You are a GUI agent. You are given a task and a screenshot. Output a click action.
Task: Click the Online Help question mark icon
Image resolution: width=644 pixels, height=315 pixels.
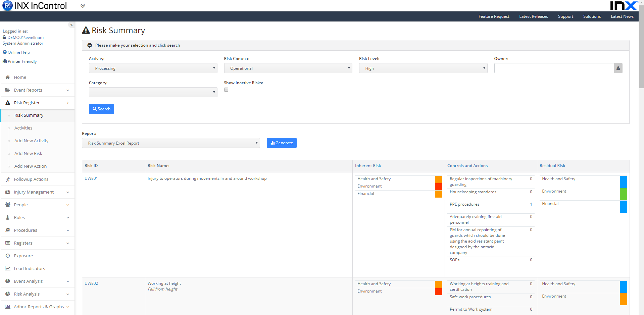[5, 52]
